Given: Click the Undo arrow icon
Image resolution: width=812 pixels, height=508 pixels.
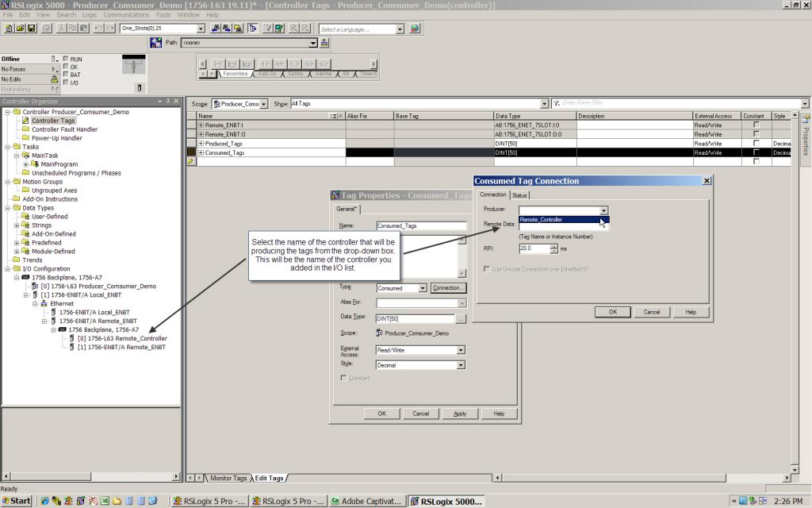Looking at the screenshot, I should 98,28.
